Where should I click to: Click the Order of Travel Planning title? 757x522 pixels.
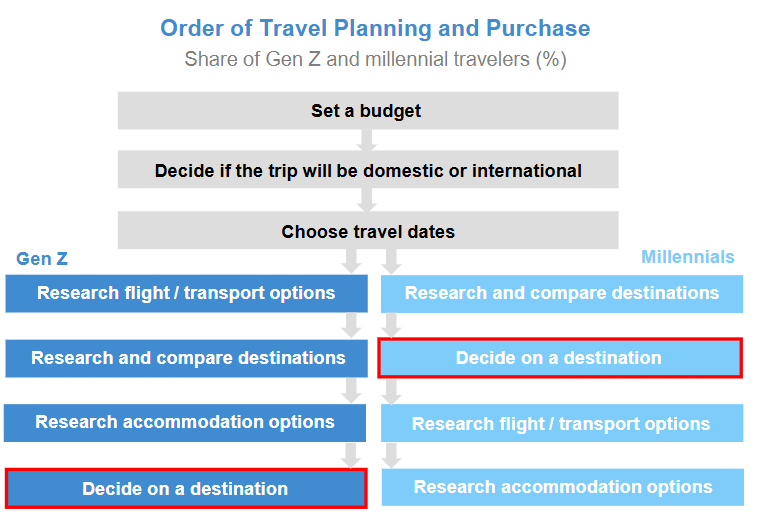pos(375,28)
